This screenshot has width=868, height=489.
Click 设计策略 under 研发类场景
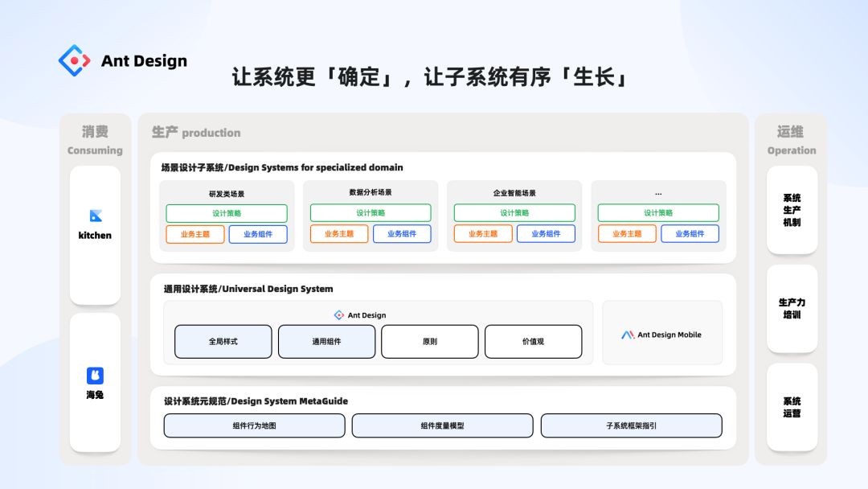tap(227, 213)
